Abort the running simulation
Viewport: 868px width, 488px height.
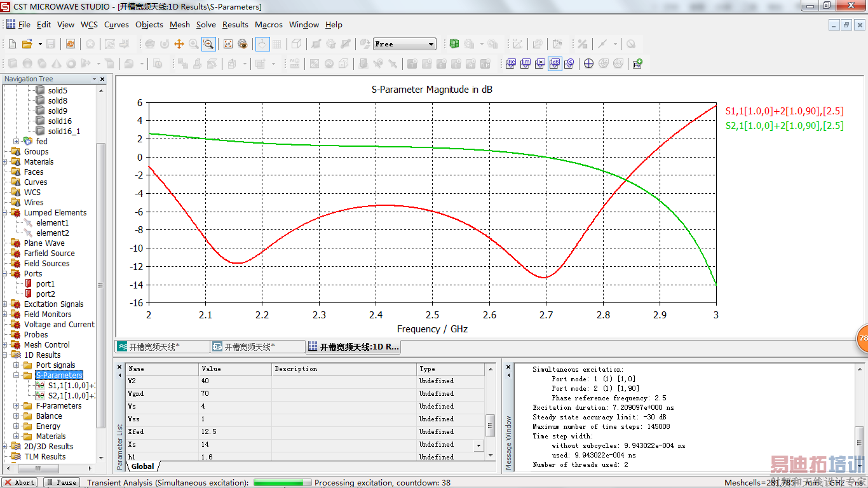click(20, 482)
